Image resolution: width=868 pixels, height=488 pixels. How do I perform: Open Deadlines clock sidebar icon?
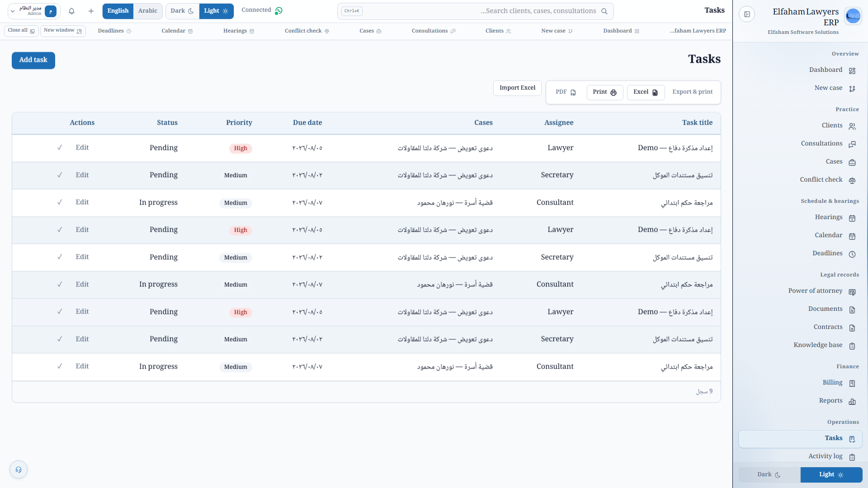point(852,254)
